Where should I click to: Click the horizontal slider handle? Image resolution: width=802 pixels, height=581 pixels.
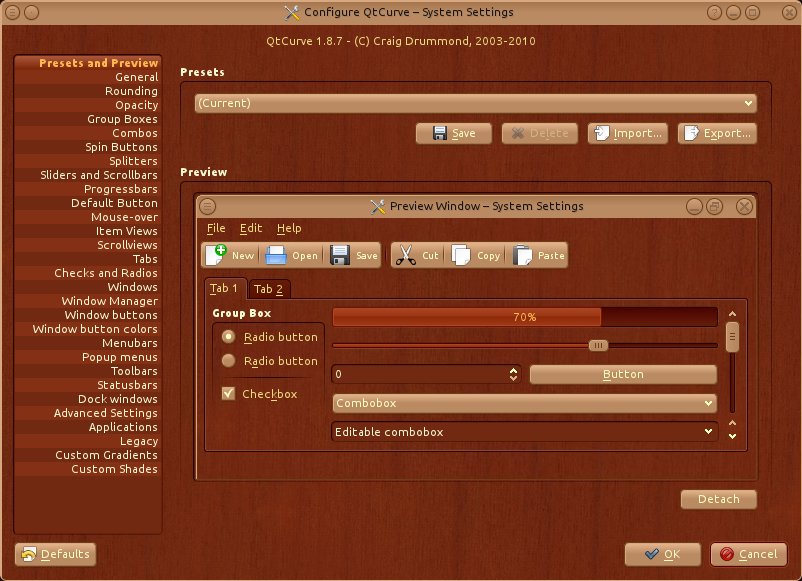598,346
